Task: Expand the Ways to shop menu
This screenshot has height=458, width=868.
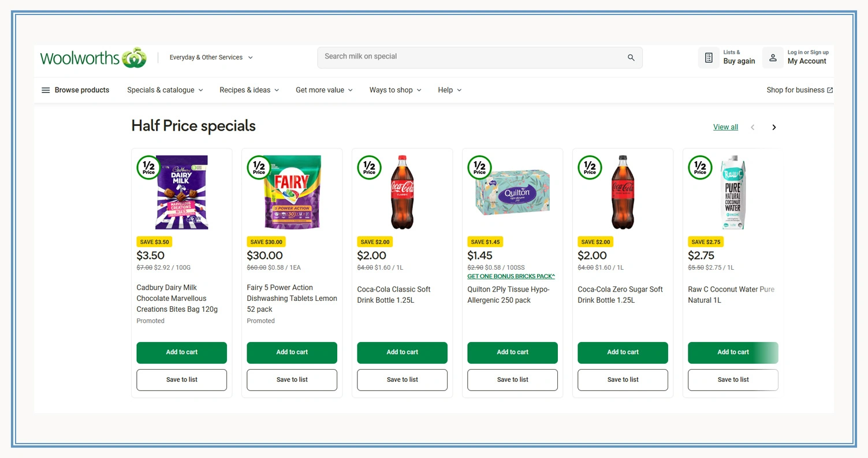Action: pyautogui.click(x=395, y=90)
